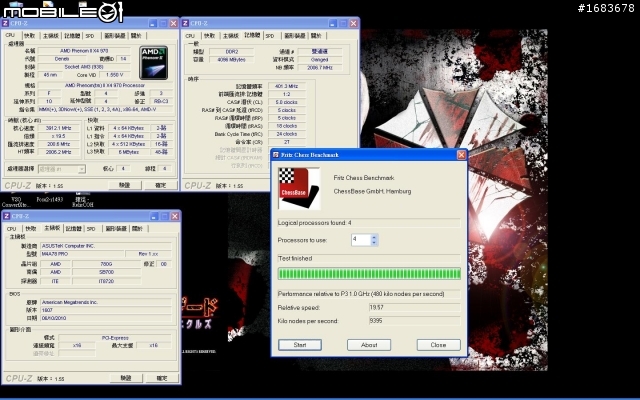Image resolution: width=640 pixels, height=400 pixels.
Task: Click the manufacturer field ASUSTeK Computer INC.
Action: [x=106, y=246]
